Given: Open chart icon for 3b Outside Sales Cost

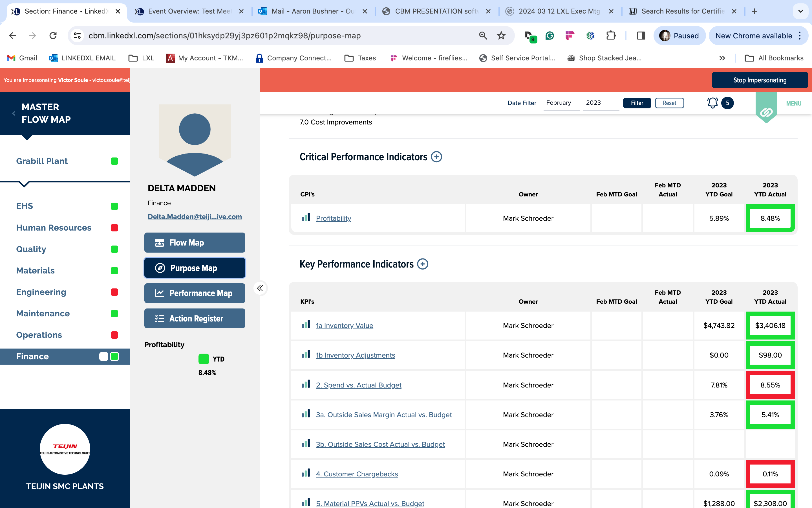Looking at the screenshot, I should click(x=306, y=443).
